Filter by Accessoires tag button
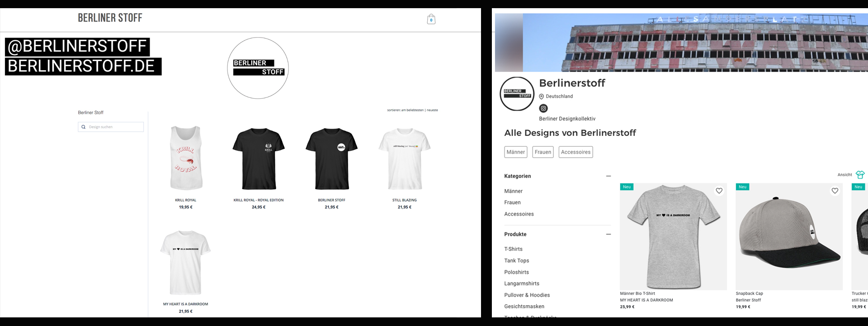868x326 pixels. tap(576, 152)
